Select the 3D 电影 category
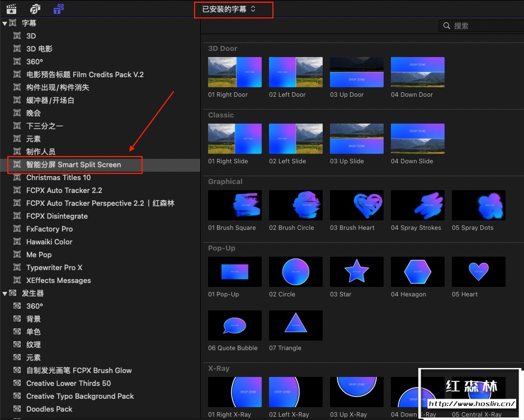This screenshot has height=420, width=524. click(x=40, y=49)
